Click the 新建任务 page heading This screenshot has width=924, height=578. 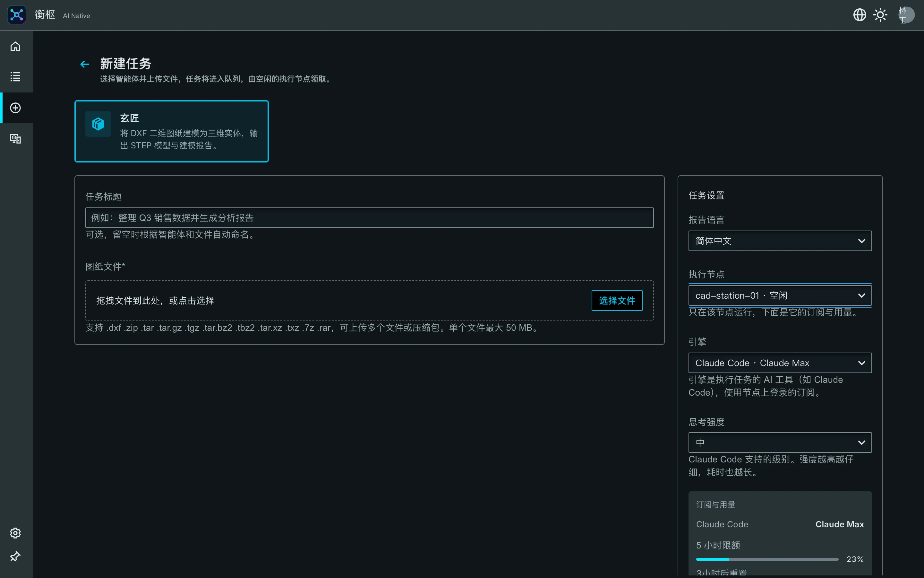126,64
